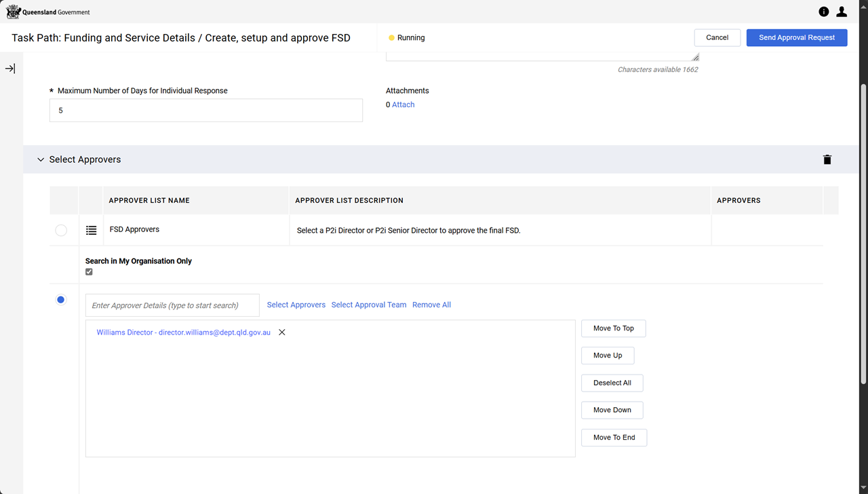Click the Enter Approver Details search field
Screen dimensions: 868x494
172,305
